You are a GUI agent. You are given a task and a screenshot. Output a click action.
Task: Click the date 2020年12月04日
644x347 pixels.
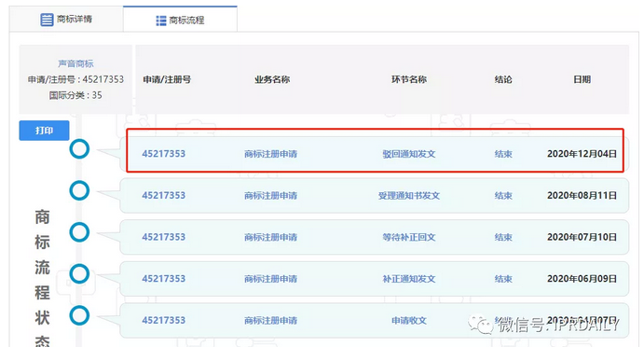coord(582,154)
